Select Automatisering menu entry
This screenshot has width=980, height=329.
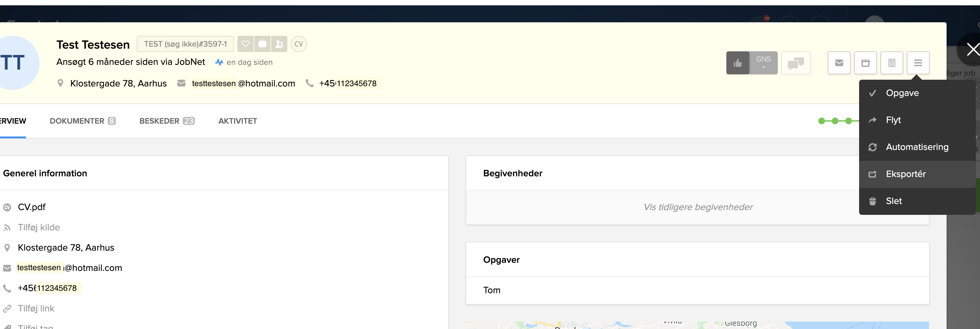tap(917, 147)
